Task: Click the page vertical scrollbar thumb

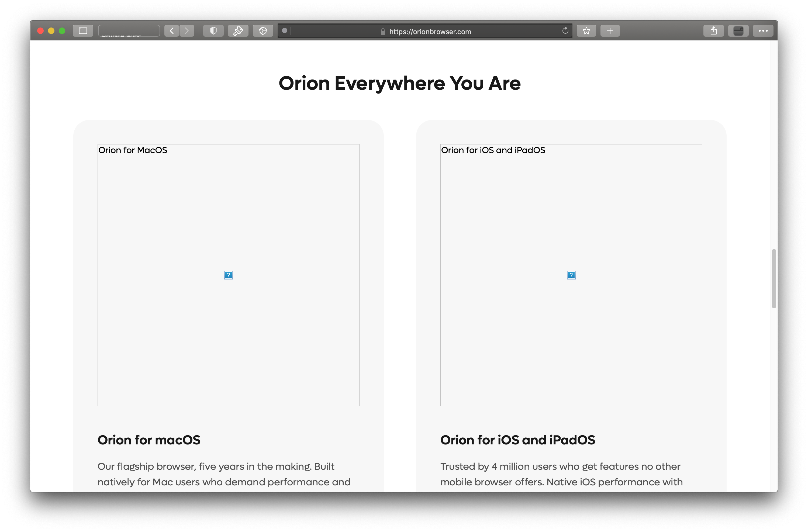Action: (x=774, y=278)
